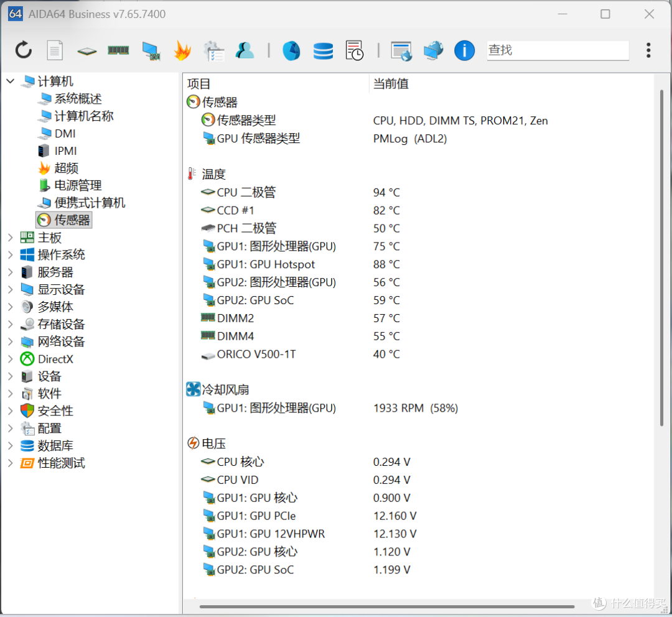Select 传感器 tree item
The width and height of the screenshot is (672, 617).
click(x=64, y=220)
